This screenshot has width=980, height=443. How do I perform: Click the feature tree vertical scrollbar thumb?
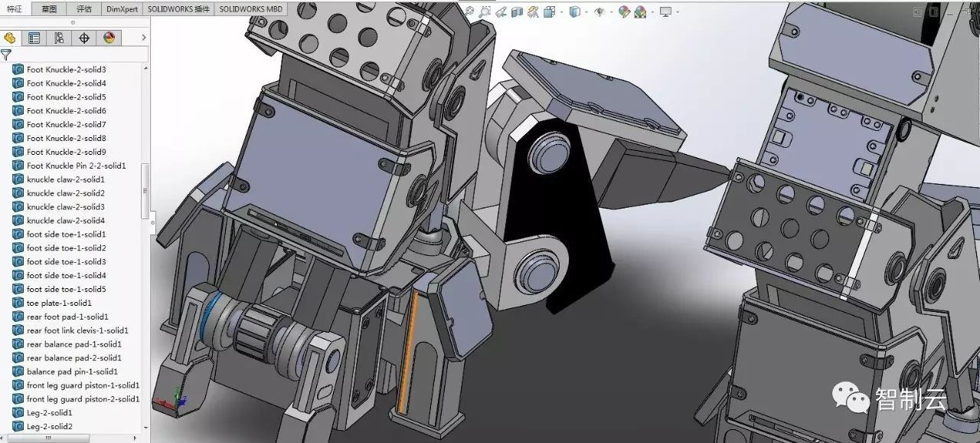pyautogui.click(x=146, y=190)
